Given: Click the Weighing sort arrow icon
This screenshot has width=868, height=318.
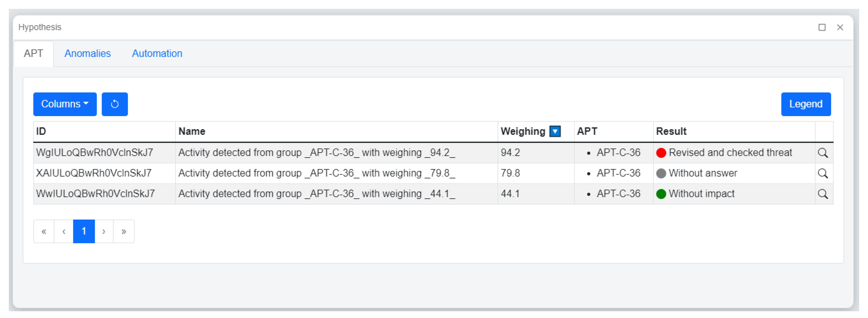Looking at the screenshot, I should tap(555, 131).
